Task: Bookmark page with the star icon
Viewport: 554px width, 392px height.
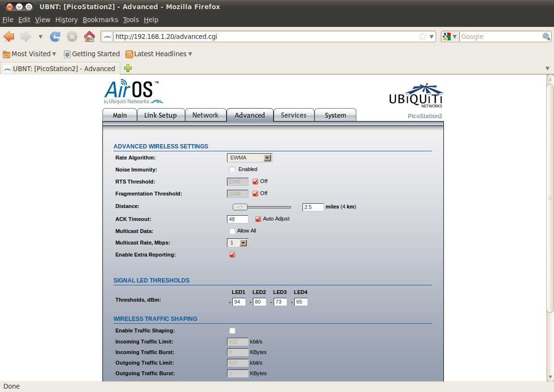Action: [423, 37]
